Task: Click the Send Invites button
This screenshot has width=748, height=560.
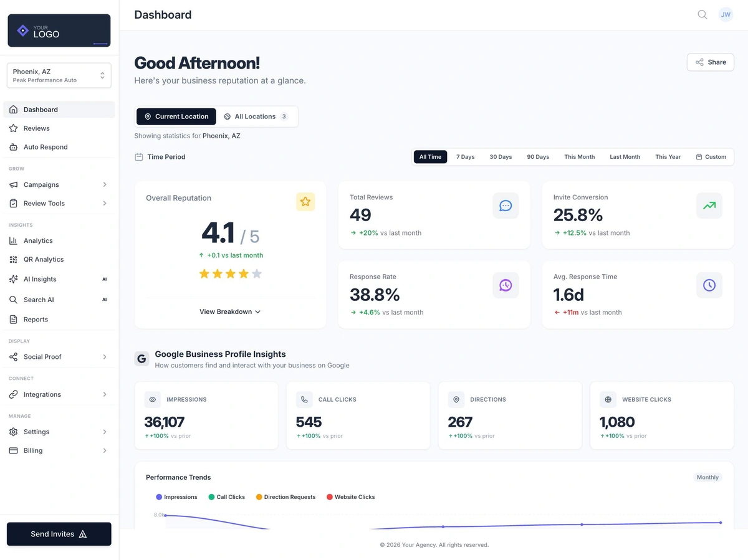Action: pos(59,534)
